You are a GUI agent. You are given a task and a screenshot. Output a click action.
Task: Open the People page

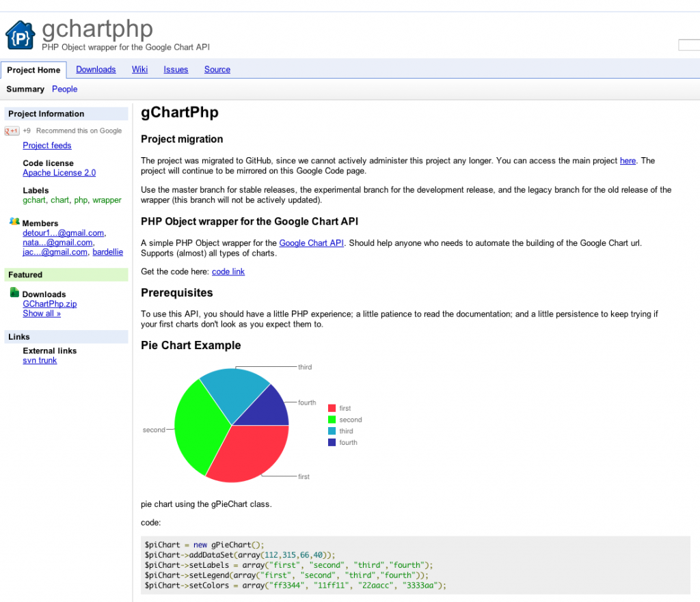point(64,89)
